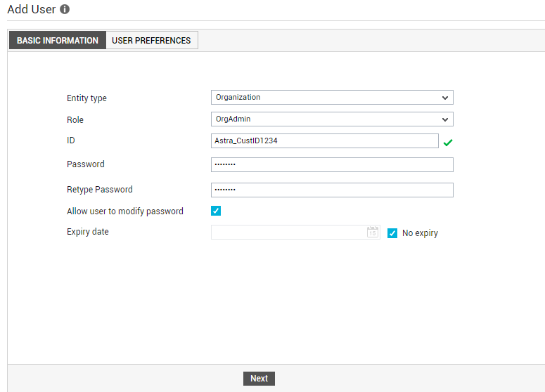Open the OrgAdmin role combo box
Image resolution: width=545 pixels, height=392 pixels.
pos(332,119)
